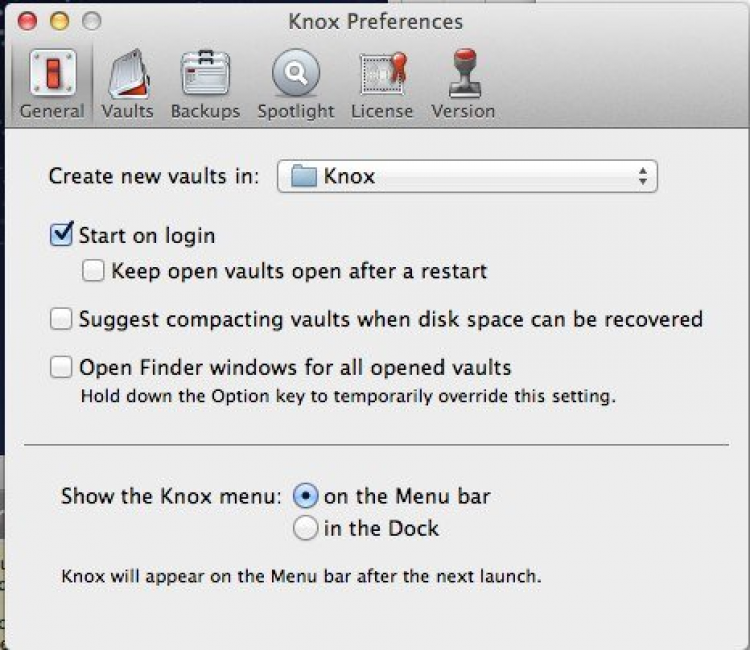Open the Version stamp icon
Viewport: 750px width, 650px height.
[463, 72]
